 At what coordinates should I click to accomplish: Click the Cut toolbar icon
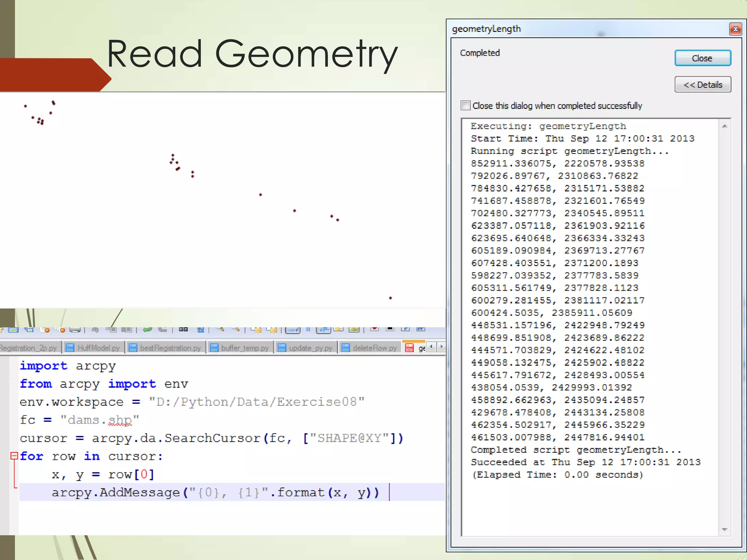[x=96, y=330]
